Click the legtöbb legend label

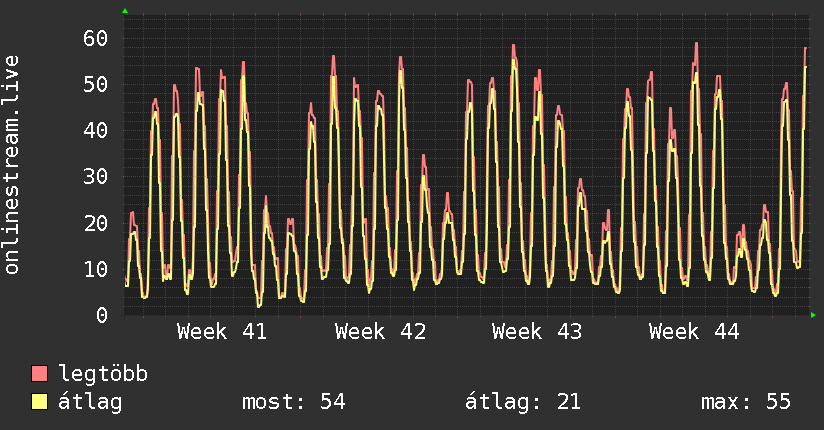point(103,374)
